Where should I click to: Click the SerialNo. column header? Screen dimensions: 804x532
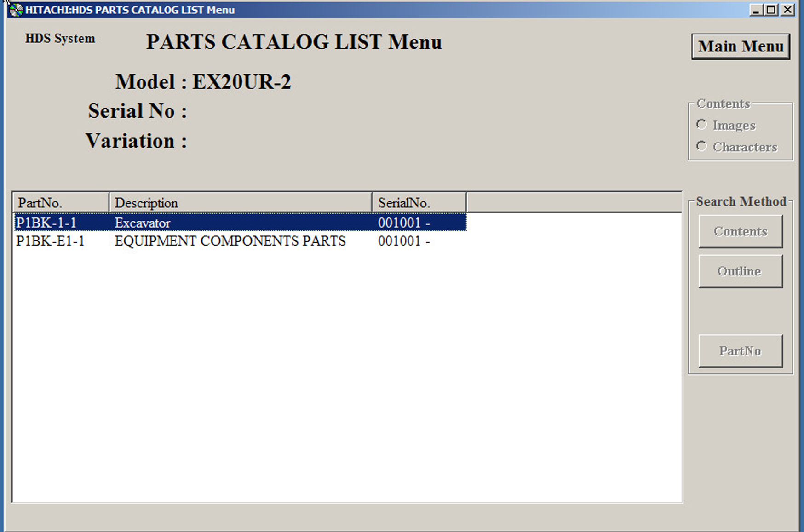[x=419, y=203]
